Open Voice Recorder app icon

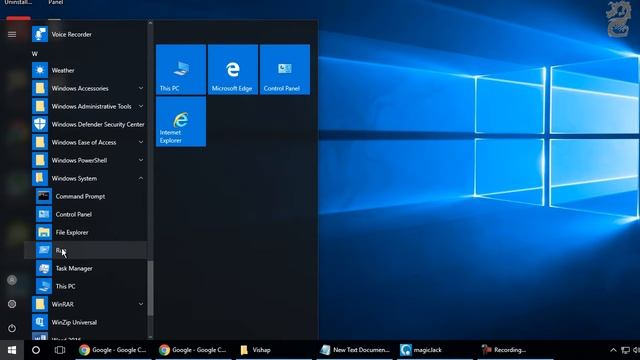[x=40, y=34]
